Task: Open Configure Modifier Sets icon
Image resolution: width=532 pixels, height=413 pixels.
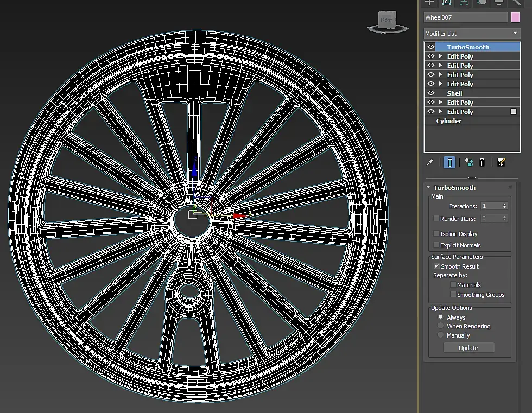Action: click(x=501, y=162)
